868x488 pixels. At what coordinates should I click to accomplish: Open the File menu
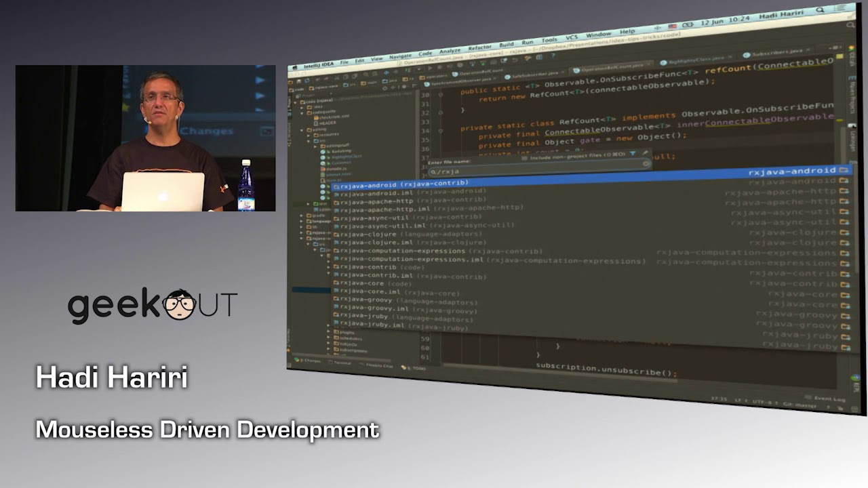(x=344, y=62)
